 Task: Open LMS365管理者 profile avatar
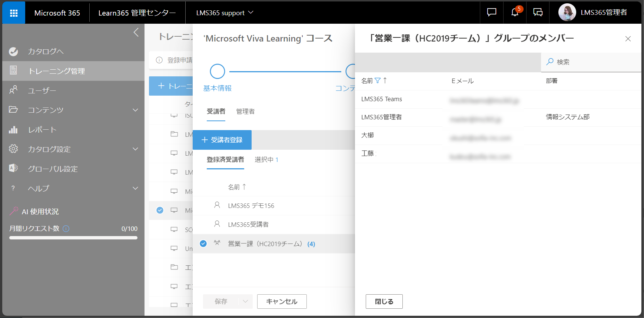pyautogui.click(x=567, y=13)
